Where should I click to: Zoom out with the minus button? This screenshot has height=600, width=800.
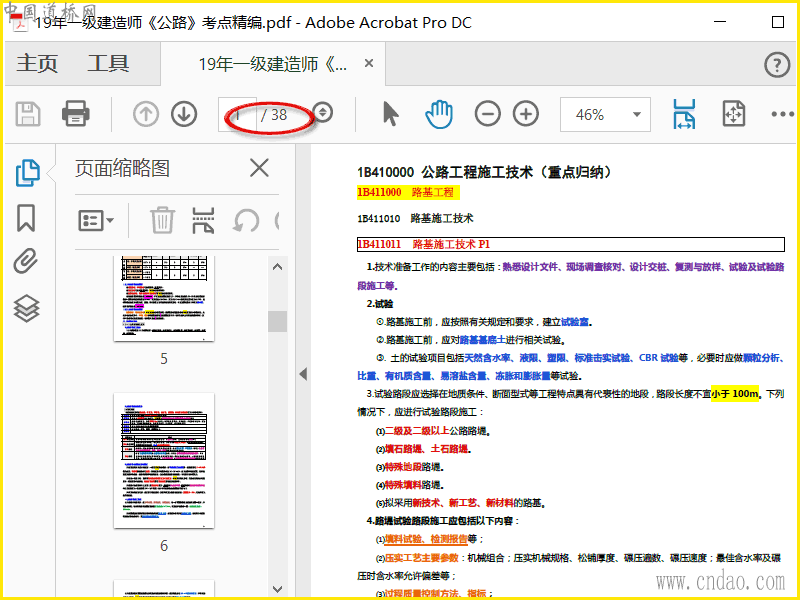487,114
